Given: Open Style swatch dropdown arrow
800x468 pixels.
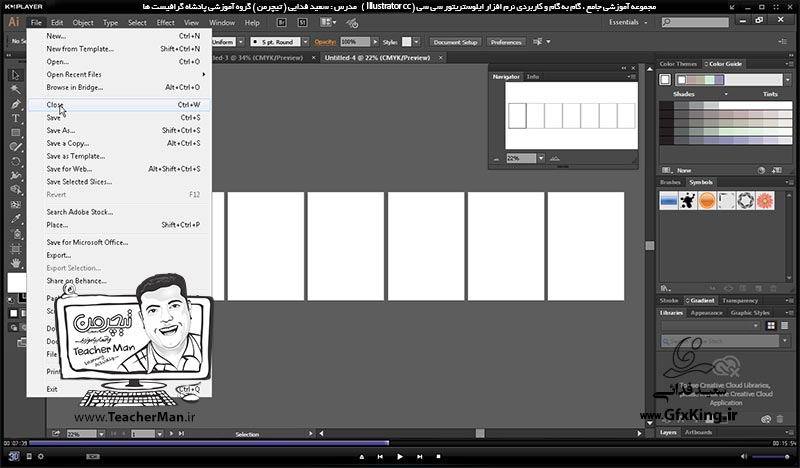Looking at the screenshot, I should [x=416, y=42].
